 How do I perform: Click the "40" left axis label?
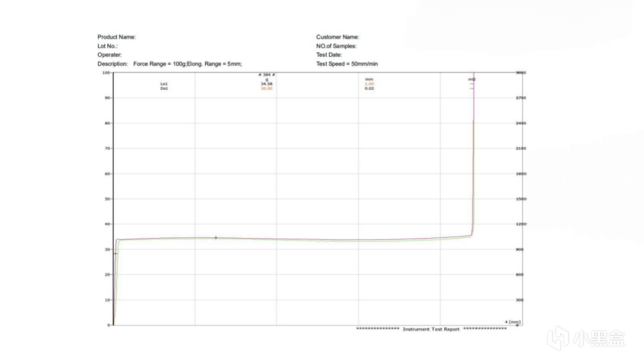point(107,224)
